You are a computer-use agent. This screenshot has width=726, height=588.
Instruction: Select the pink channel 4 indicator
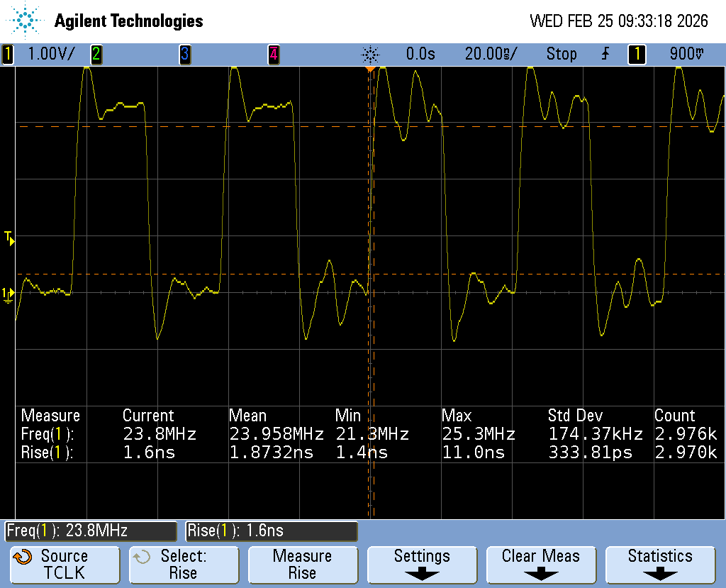(x=273, y=54)
